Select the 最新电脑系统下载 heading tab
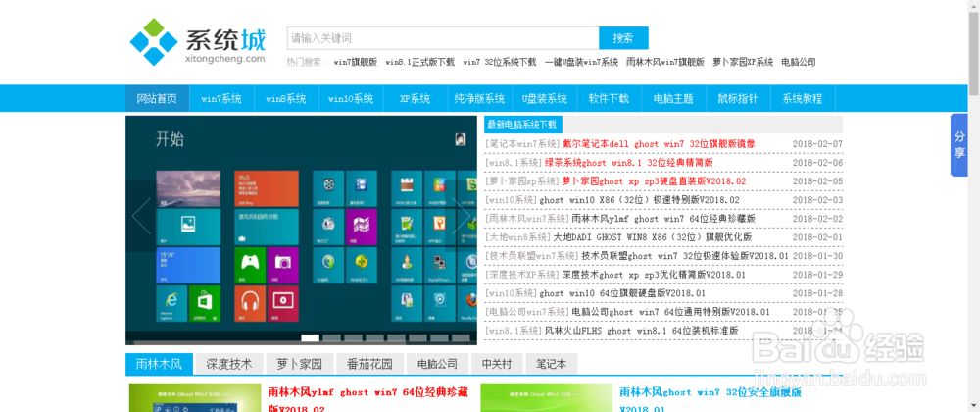 coord(523,124)
